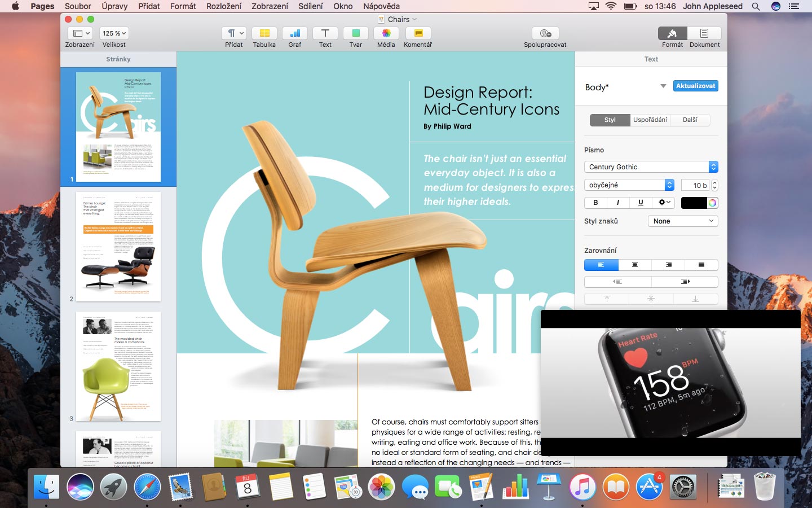
Task: Insert a text box via the Text icon
Action: (x=325, y=33)
